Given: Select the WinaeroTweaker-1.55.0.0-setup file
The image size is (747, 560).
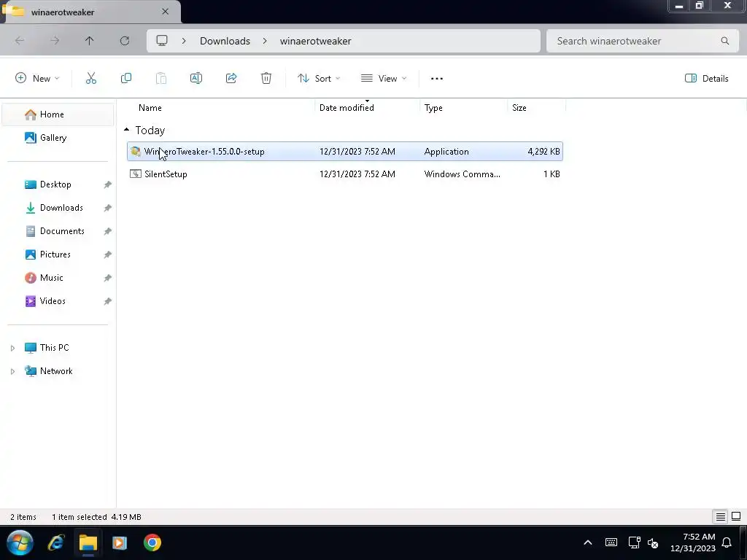Looking at the screenshot, I should click(x=345, y=152).
